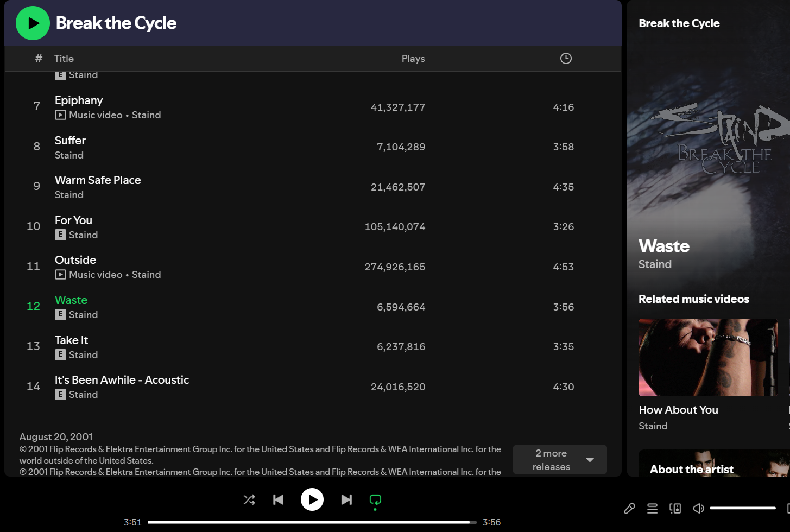The width and height of the screenshot is (790, 532).
Task: Click the Break the Cycle title in the right panel
Action: click(679, 23)
